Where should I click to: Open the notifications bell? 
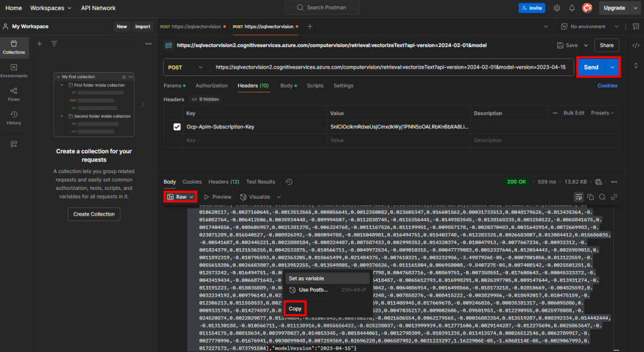point(572,8)
